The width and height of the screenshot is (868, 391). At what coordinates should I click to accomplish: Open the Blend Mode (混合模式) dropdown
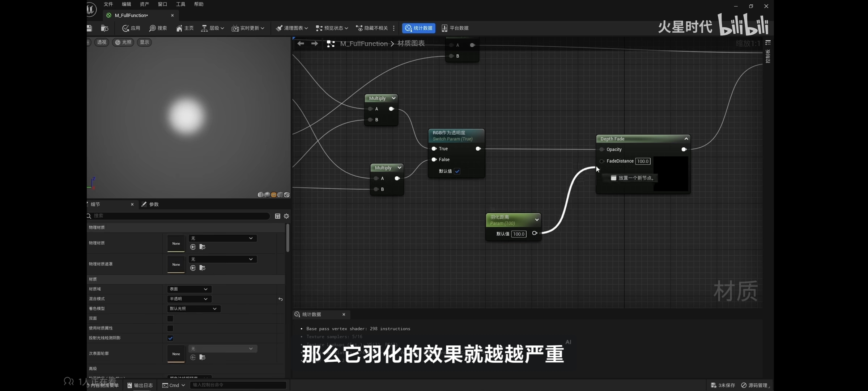pos(189,299)
